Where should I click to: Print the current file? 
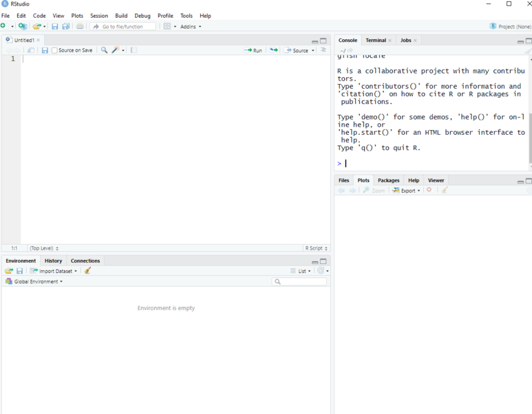(x=80, y=26)
